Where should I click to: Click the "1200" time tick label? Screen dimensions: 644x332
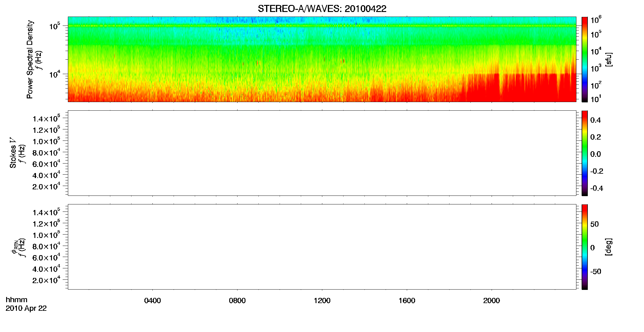point(322,301)
